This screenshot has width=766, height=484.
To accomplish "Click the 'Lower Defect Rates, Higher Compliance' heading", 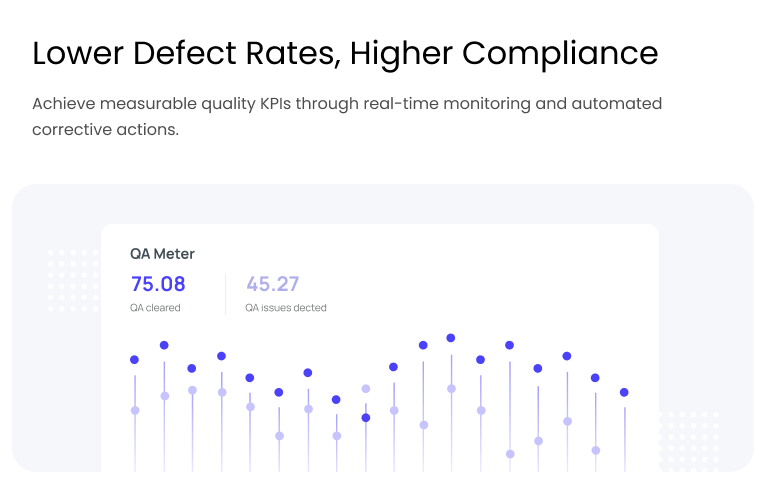I will (x=345, y=54).
